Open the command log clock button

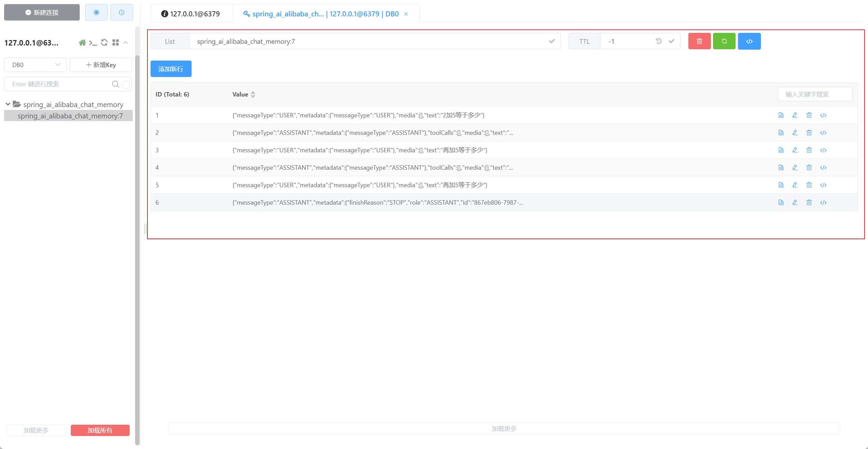pyautogui.click(x=121, y=13)
